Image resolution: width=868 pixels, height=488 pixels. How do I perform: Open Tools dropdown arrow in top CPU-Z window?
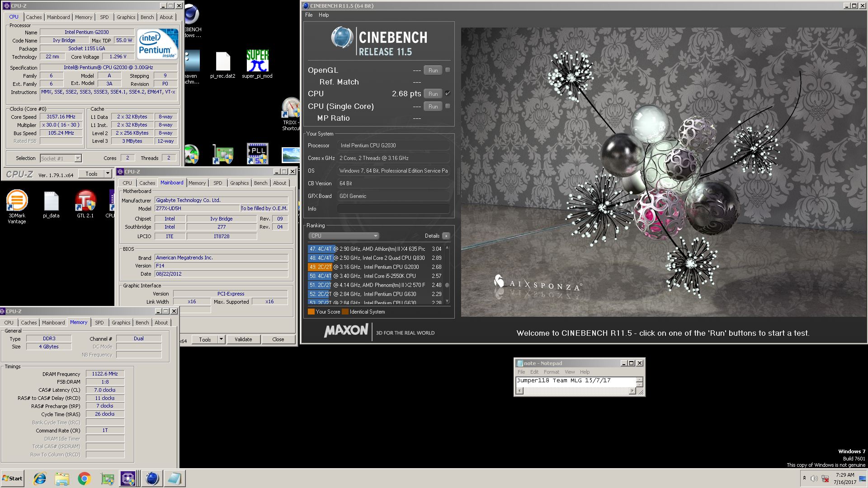(108, 174)
